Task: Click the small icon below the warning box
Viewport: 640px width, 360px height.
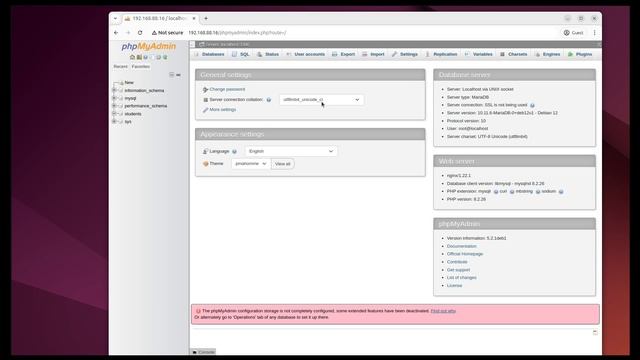Action: click(595, 333)
